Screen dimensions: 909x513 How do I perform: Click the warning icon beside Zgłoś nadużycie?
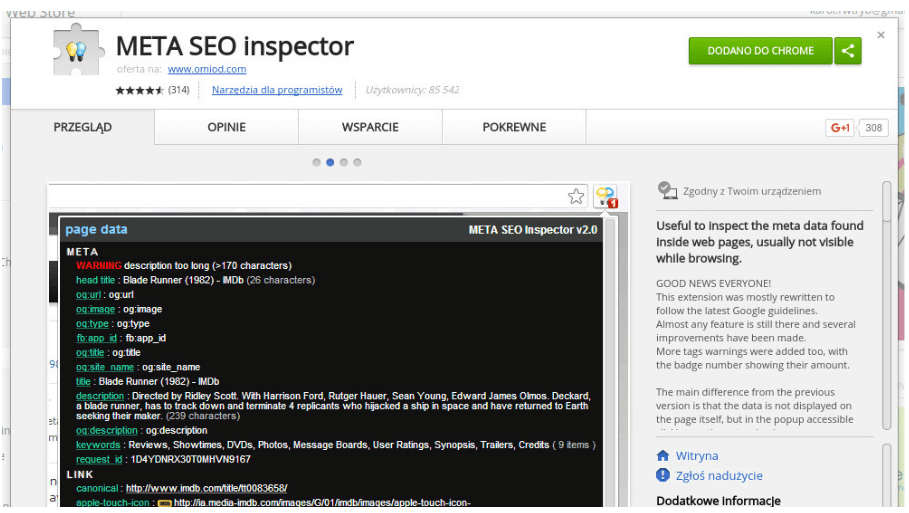point(663,475)
